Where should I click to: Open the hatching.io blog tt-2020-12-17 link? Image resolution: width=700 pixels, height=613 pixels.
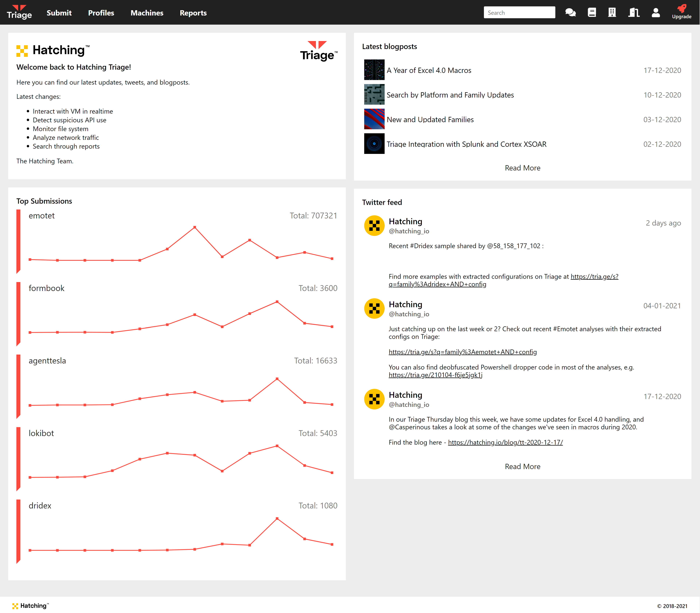505,443
